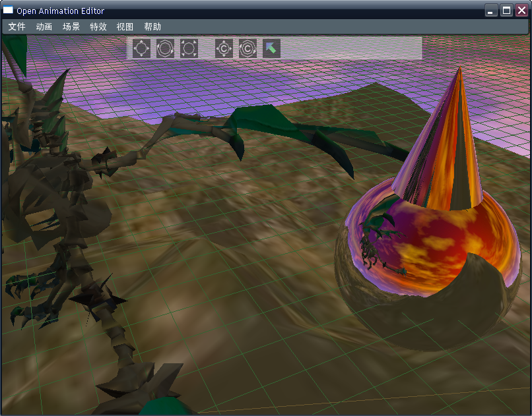Click the window icon in the title bar

click(x=8, y=10)
